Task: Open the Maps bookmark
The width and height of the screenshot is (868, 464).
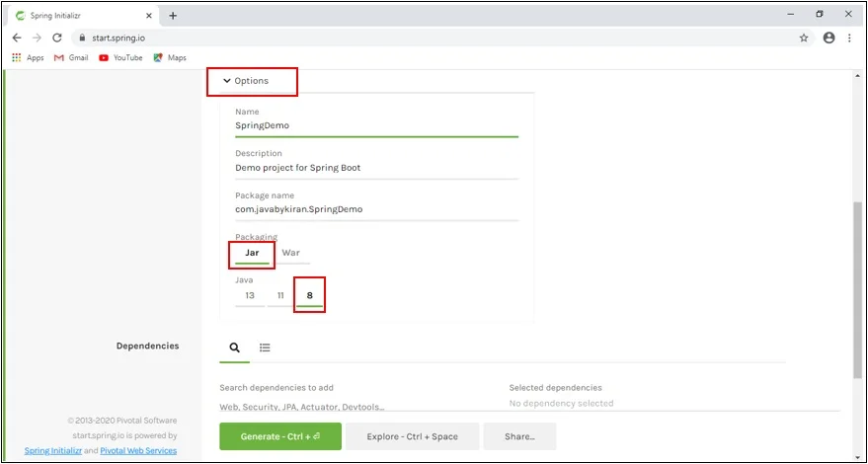Action: point(170,57)
